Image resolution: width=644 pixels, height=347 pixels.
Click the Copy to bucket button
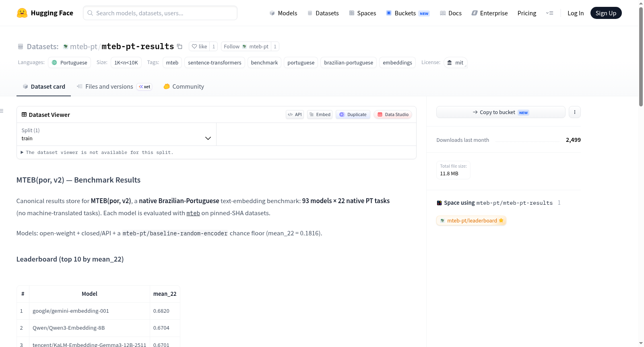(501, 112)
